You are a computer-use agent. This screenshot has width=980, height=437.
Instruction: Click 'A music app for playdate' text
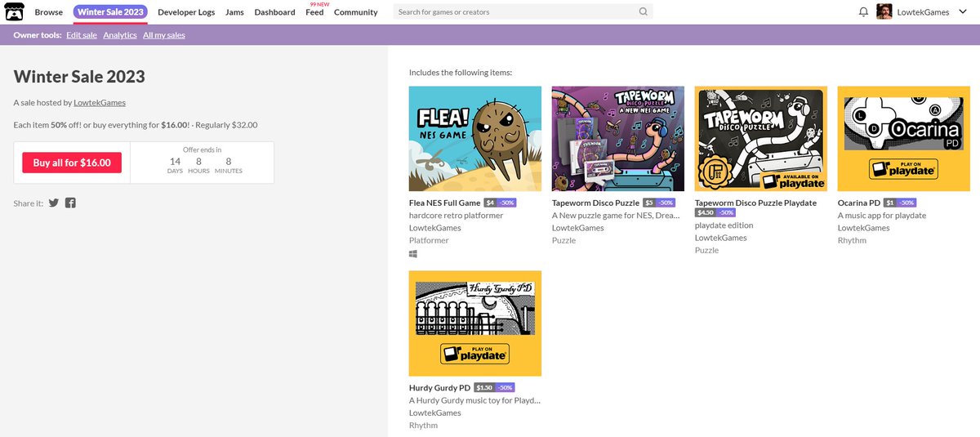click(882, 216)
